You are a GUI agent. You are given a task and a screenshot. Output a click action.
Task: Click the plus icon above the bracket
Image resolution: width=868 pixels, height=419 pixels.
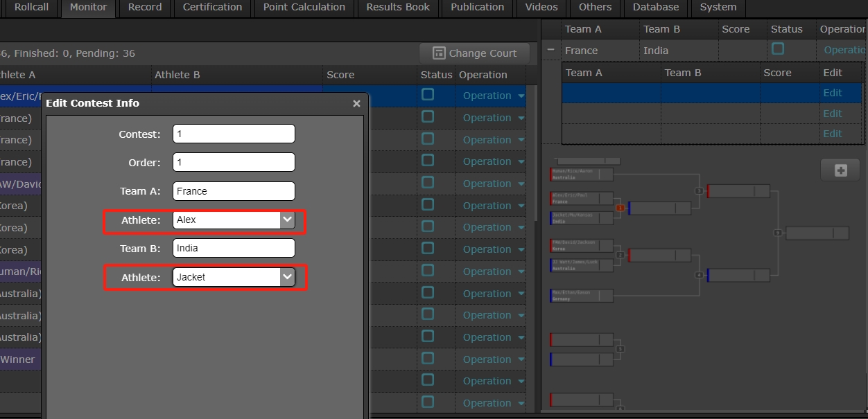pos(840,170)
